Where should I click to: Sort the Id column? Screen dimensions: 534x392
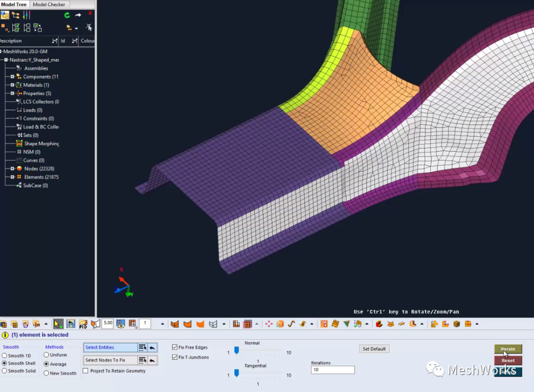coord(75,41)
